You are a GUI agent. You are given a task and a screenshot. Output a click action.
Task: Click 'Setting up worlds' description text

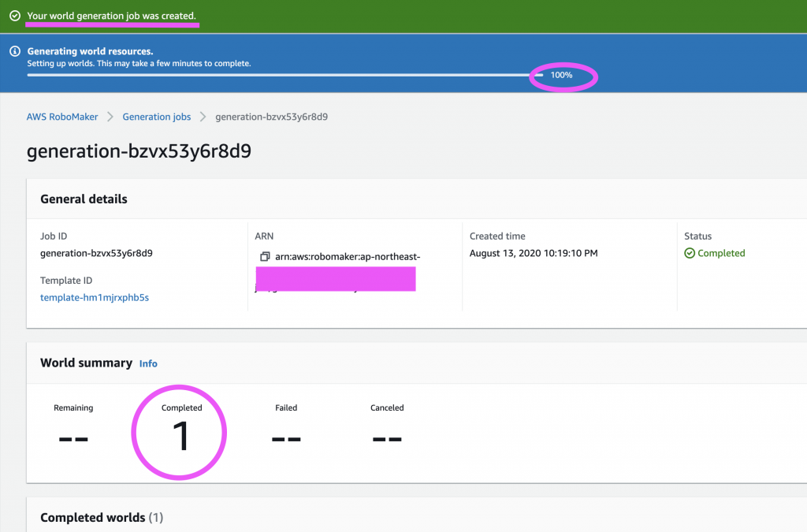pyautogui.click(x=139, y=63)
